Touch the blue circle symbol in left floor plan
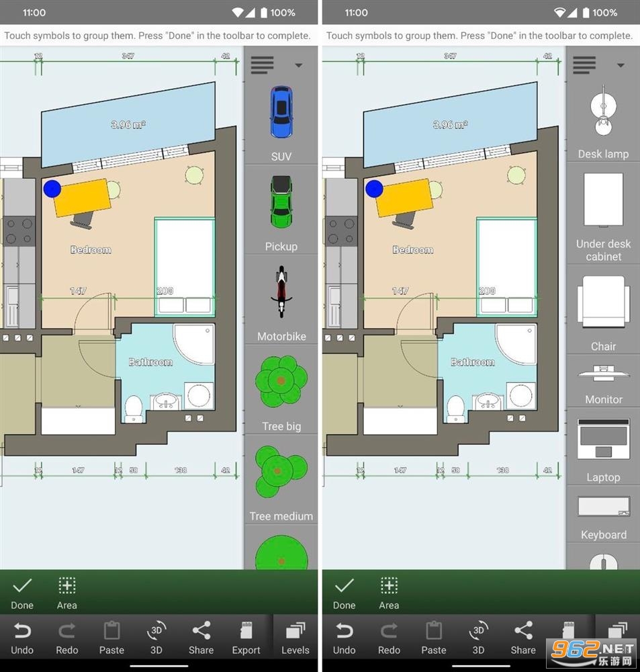 click(x=52, y=189)
